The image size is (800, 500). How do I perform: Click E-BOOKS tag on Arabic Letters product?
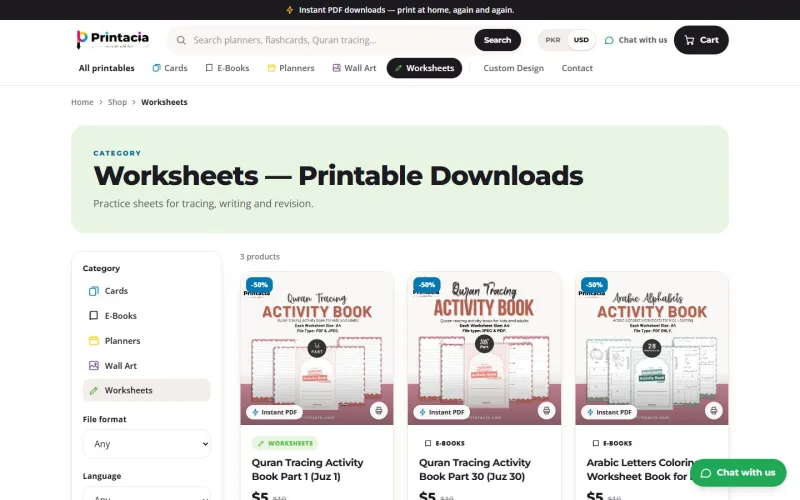(612, 443)
